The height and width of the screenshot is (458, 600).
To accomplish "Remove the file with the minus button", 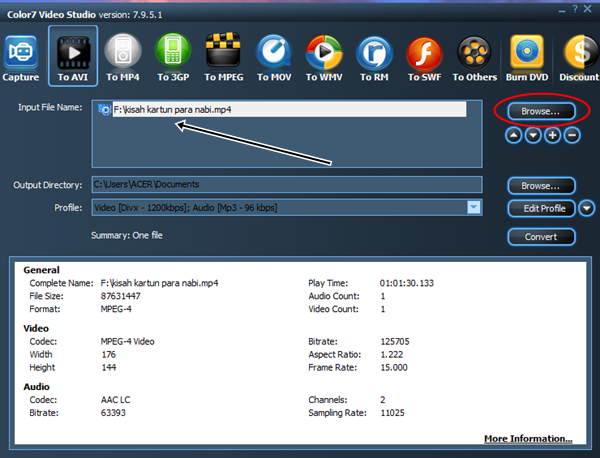I will pyautogui.click(x=572, y=135).
